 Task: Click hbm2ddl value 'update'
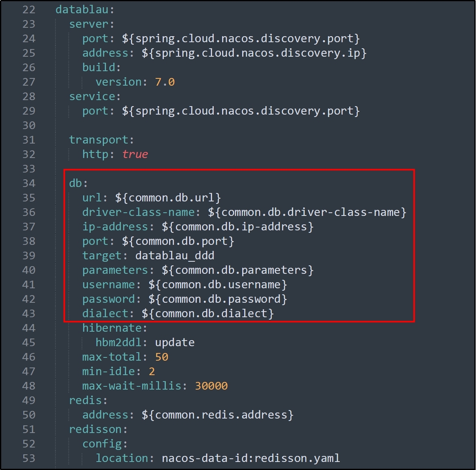pyautogui.click(x=175, y=343)
